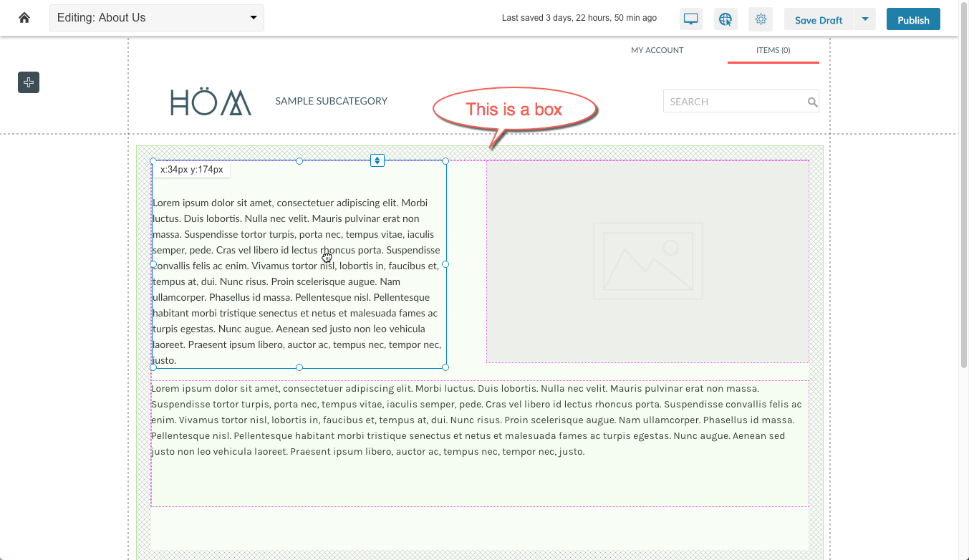Expand Save Draft options arrow
The image size is (969, 560).
(865, 19)
